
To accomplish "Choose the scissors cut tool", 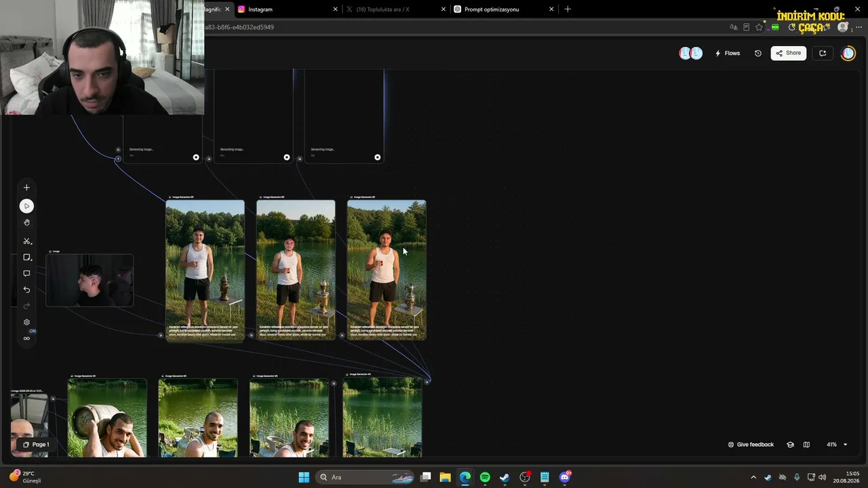I will click(x=26, y=241).
